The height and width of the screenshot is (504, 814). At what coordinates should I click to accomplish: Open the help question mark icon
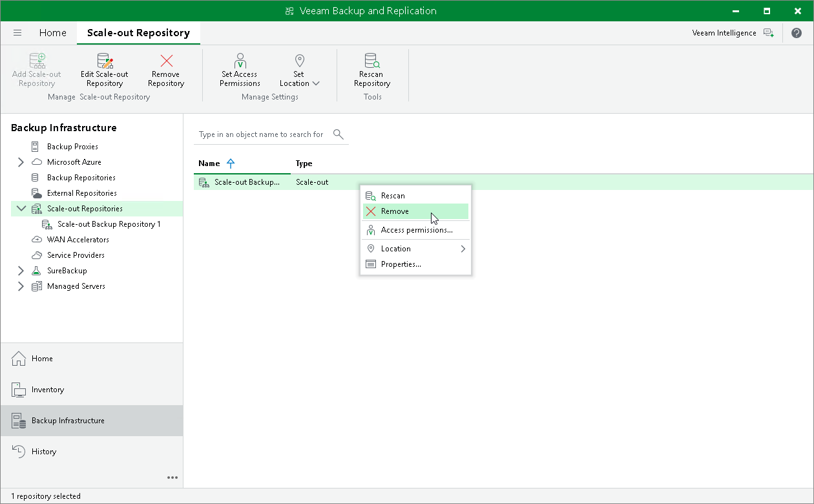[797, 33]
